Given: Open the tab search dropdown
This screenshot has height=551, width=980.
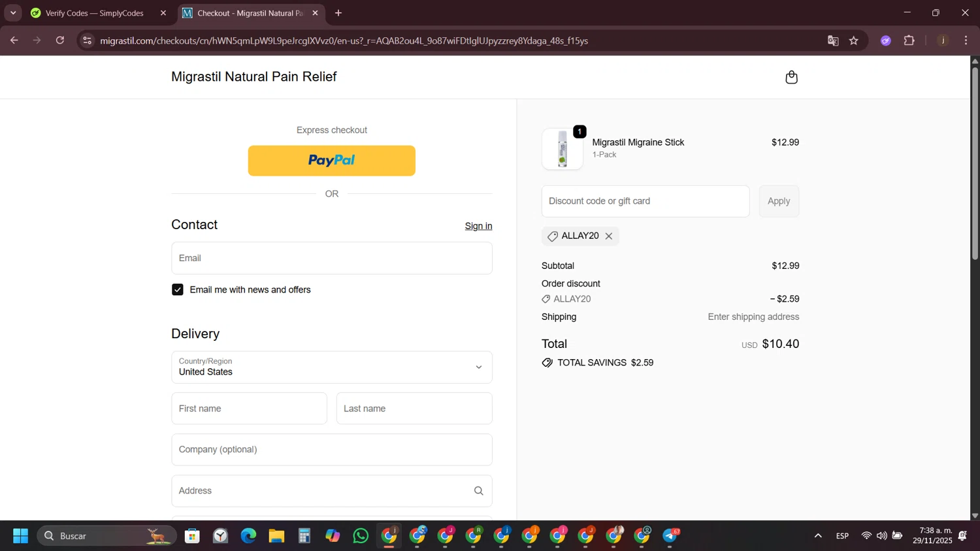Looking at the screenshot, I should pyautogui.click(x=13, y=13).
